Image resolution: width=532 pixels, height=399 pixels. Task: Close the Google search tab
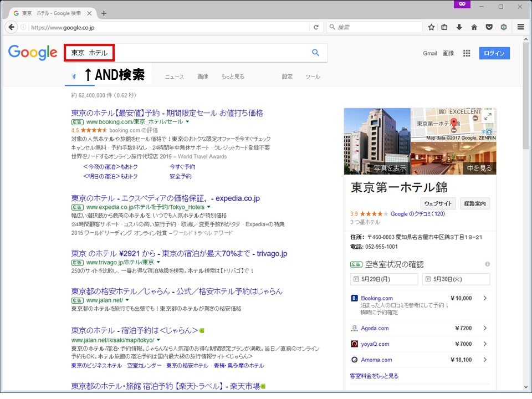[89, 13]
